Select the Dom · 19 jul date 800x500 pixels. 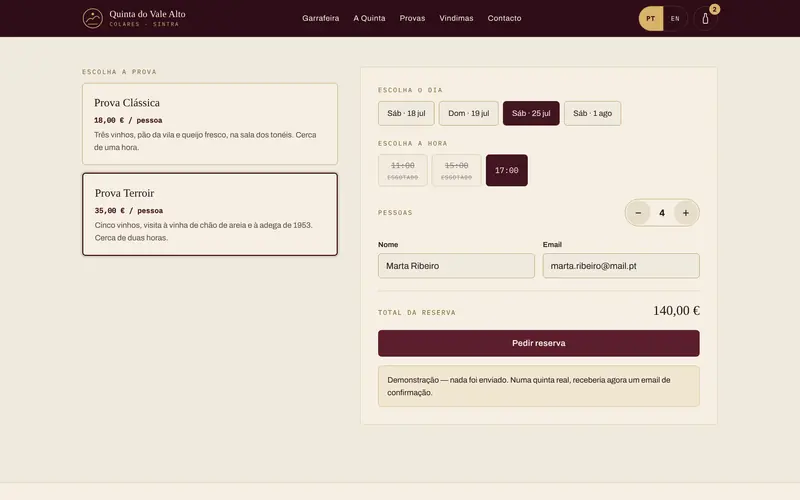[468, 113]
